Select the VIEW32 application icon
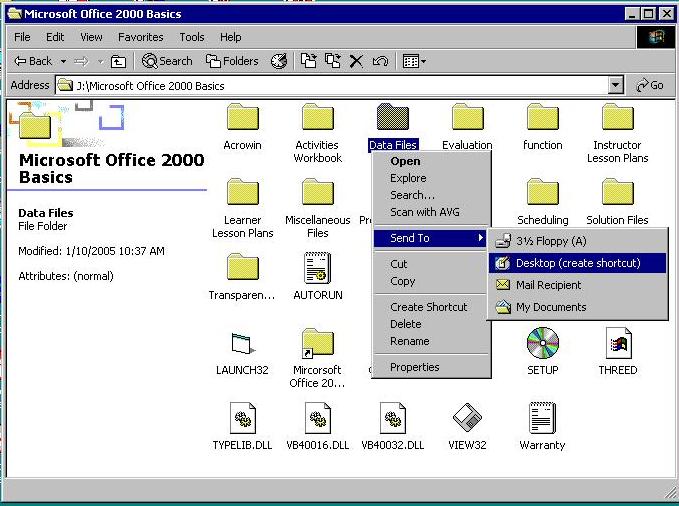Image resolution: width=679 pixels, height=506 pixels. [x=467, y=418]
